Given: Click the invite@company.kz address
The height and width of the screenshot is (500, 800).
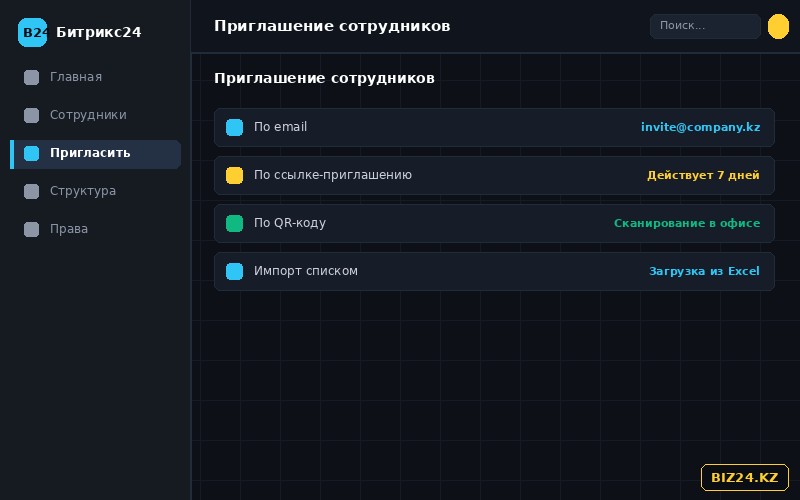Looking at the screenshot, I should click(701, 128).
